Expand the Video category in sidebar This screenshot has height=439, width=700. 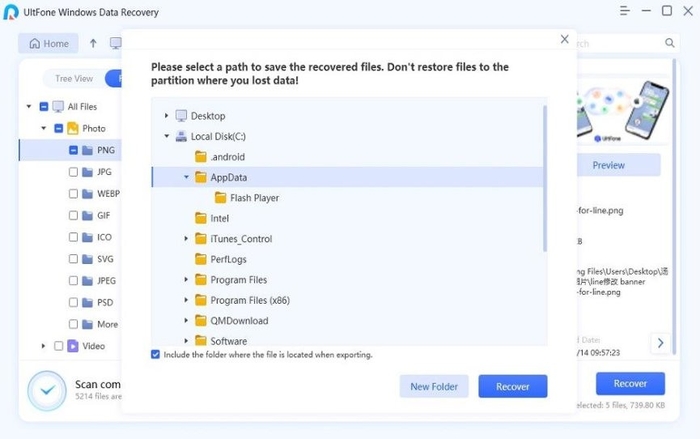tap(44, 346)
